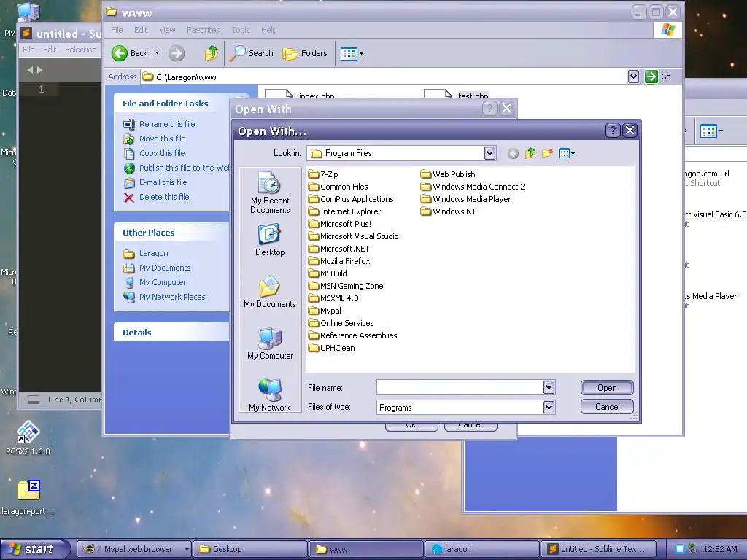Open the Edit menu in www window
This screenshot has width=747, height=560.
[141, 30]
